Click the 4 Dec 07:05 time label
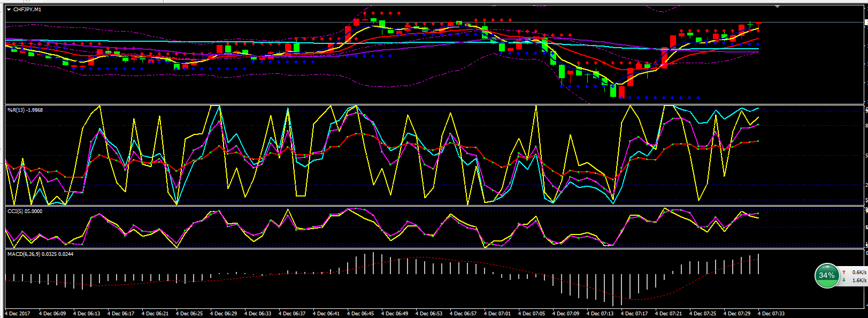This screenshot has width=868, height=318. [532, 313]
